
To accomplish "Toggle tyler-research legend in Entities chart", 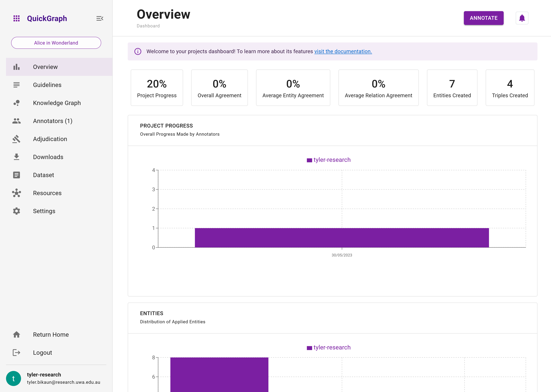I will point(328,347).
